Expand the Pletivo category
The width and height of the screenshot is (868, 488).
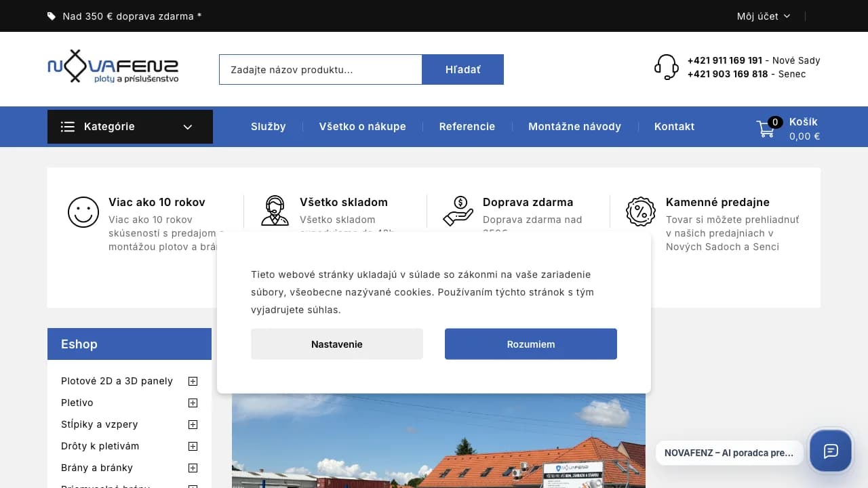tap(193, 403)
